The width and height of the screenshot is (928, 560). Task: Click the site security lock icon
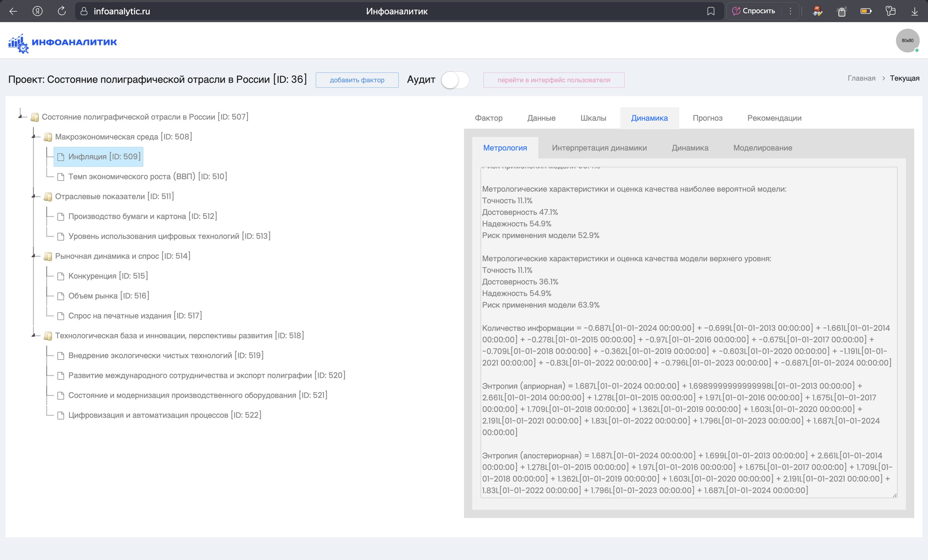(84, 11)
